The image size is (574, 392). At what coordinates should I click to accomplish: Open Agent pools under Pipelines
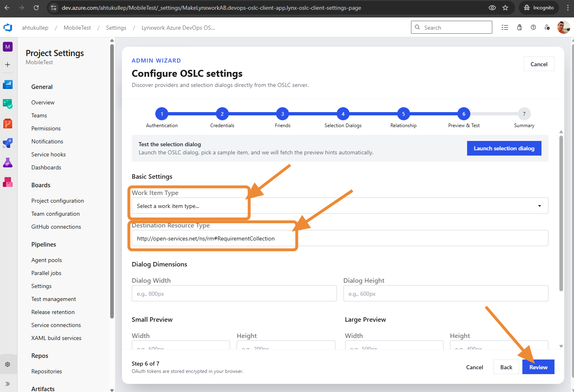47,260
